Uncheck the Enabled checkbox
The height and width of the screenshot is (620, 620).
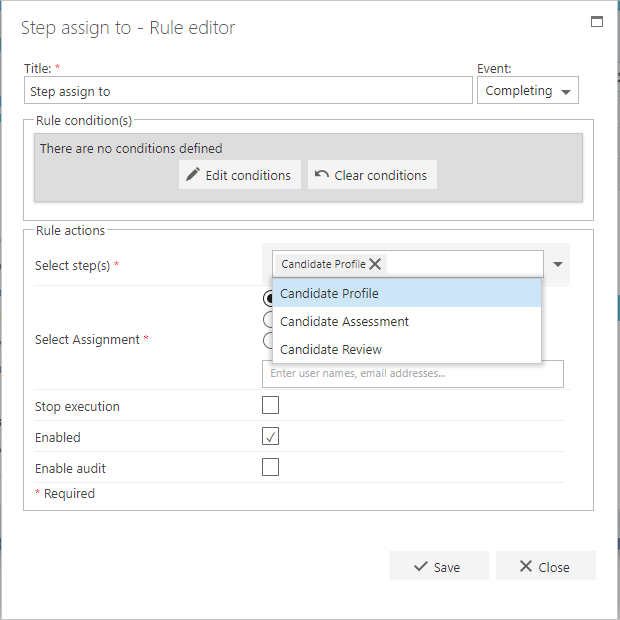(270, 436)
